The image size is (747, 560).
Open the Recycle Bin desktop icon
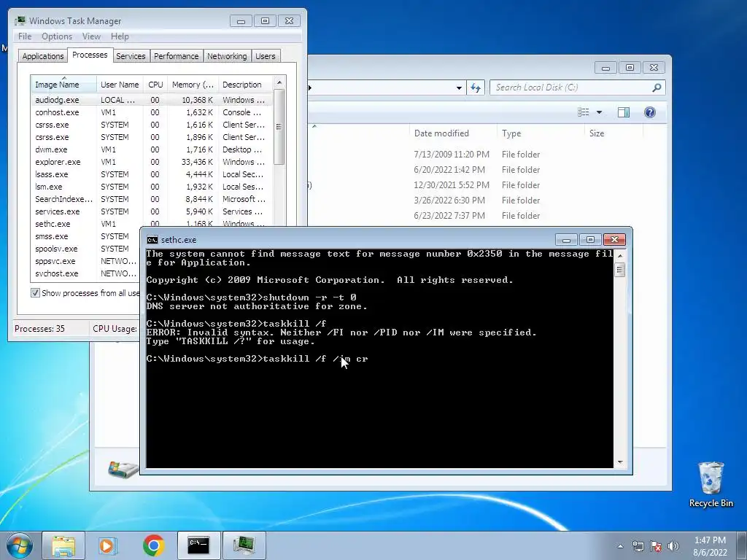click(x=711, y=484)
